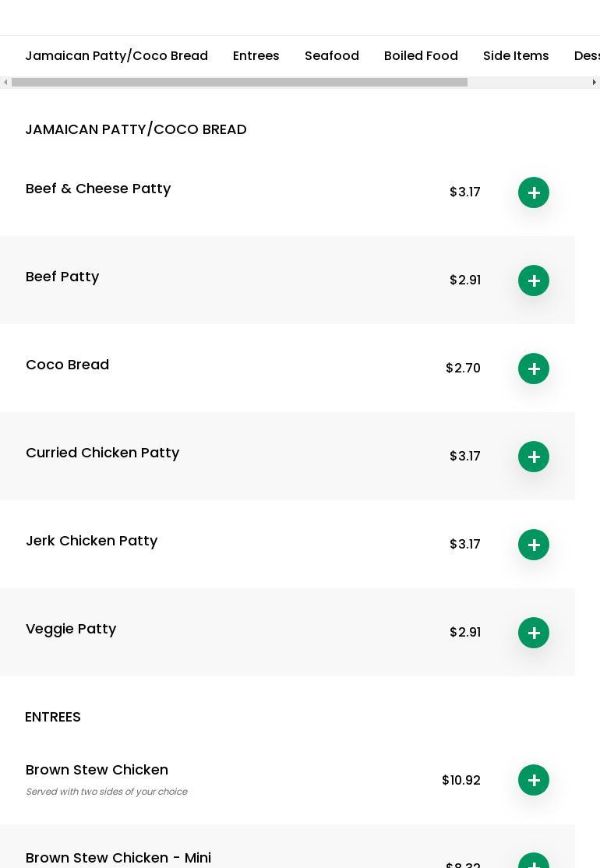The width and height of the screenshot is (600, 868).
Task: Click the horizontal scrollbar right arrow
Action: (x=595, y=83)
